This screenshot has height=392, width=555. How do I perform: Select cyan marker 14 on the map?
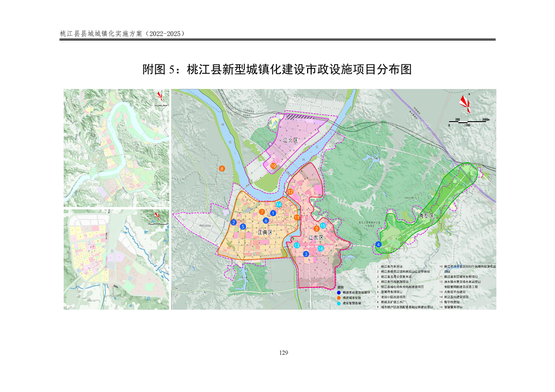coord(279,204)
